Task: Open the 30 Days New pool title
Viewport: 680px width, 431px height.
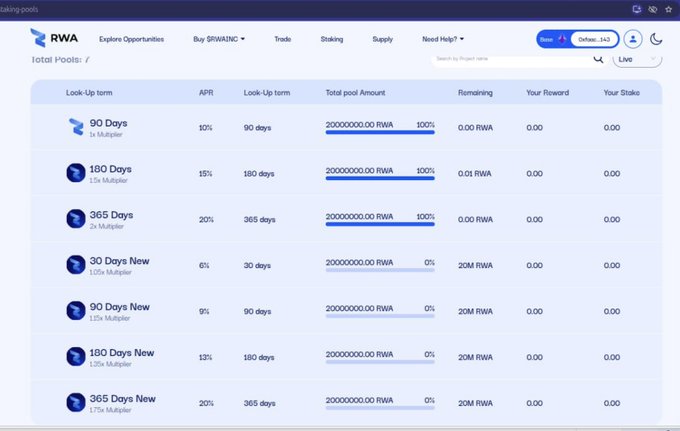Action: coord(119,261)
